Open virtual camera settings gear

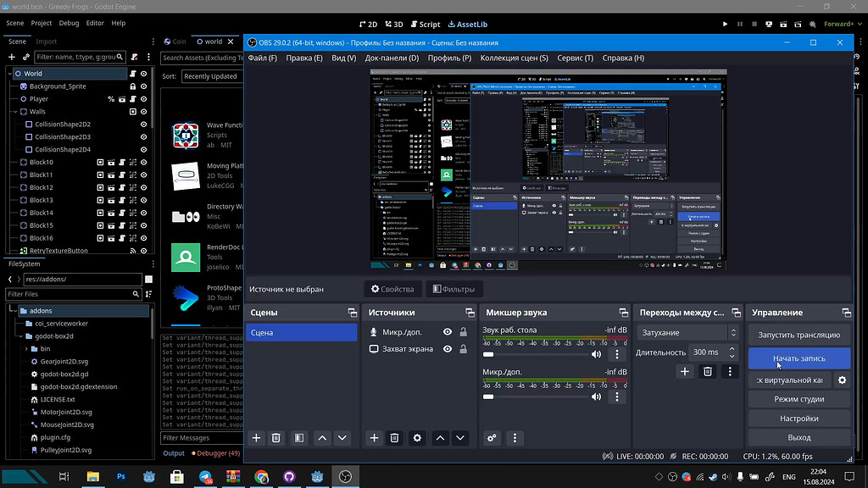[x=842, y=380]
